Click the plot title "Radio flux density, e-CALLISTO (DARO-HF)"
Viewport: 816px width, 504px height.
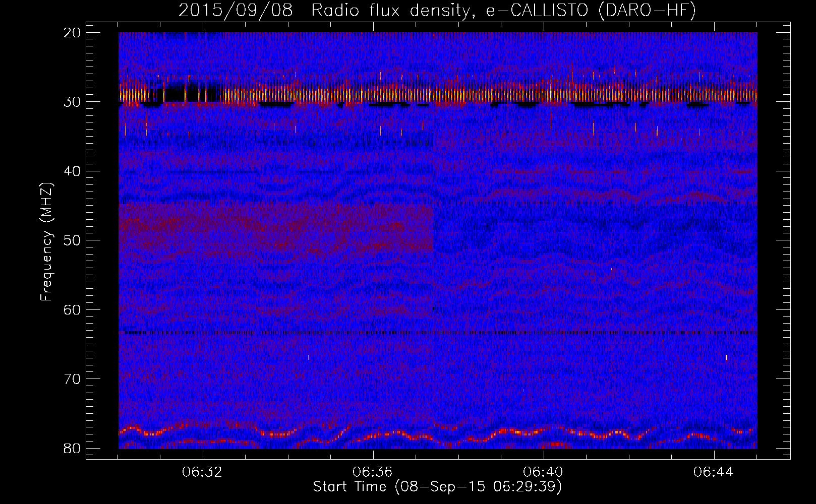tap(503, 11)
